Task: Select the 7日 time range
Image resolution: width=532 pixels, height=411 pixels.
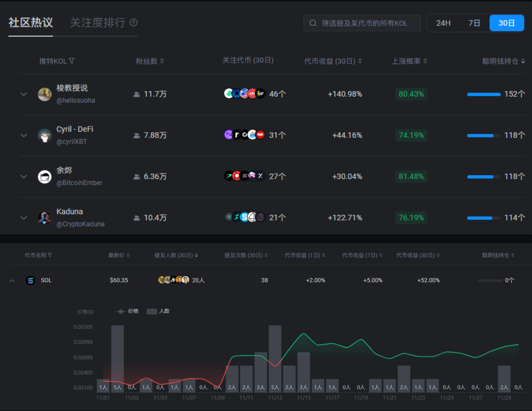Action: pyautogui.click(x=474, y=23)
